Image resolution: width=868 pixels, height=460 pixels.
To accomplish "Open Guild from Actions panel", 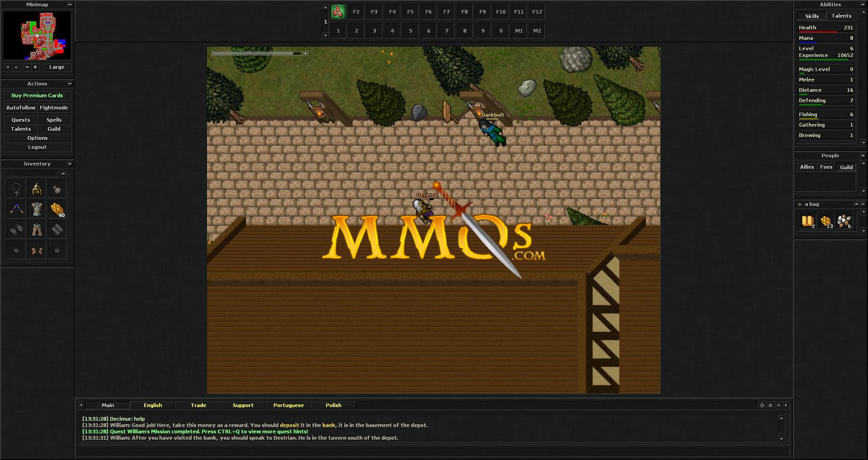I will (x=54, y=129).
